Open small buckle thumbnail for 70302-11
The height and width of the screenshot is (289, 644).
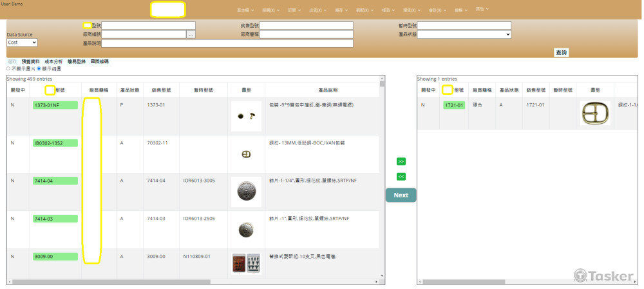tap(246, 154)
